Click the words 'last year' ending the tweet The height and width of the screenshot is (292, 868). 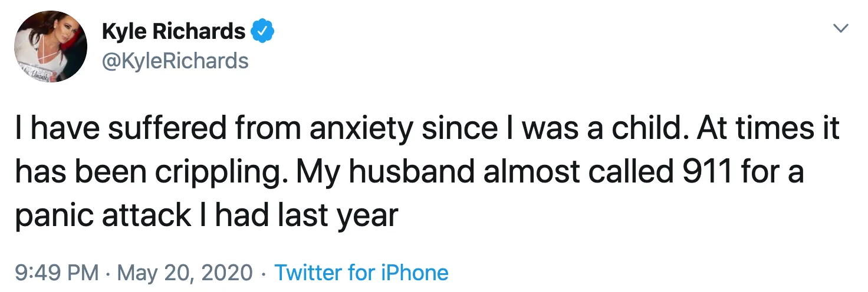pos(338,216)
